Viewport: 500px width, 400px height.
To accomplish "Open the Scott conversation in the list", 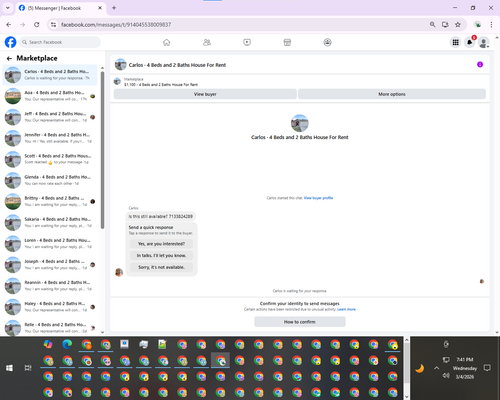I will click(x=50, y=159).
